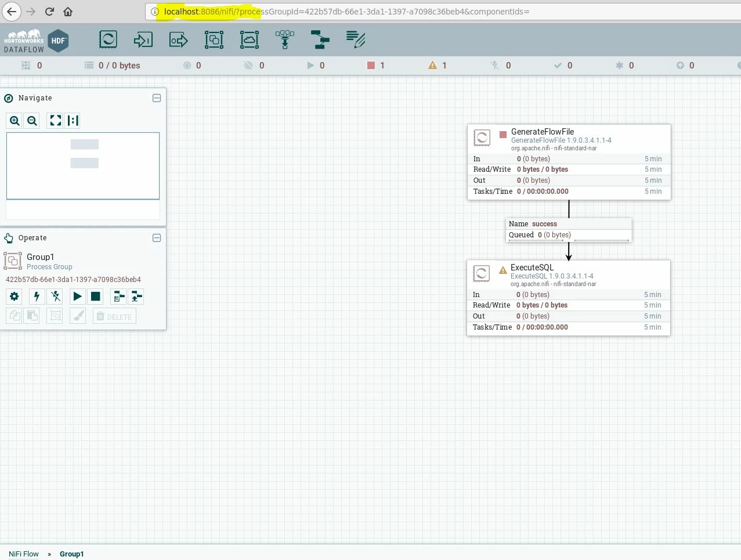Select the Funnel component icon
741x560 pixels.
click(285, 39)
